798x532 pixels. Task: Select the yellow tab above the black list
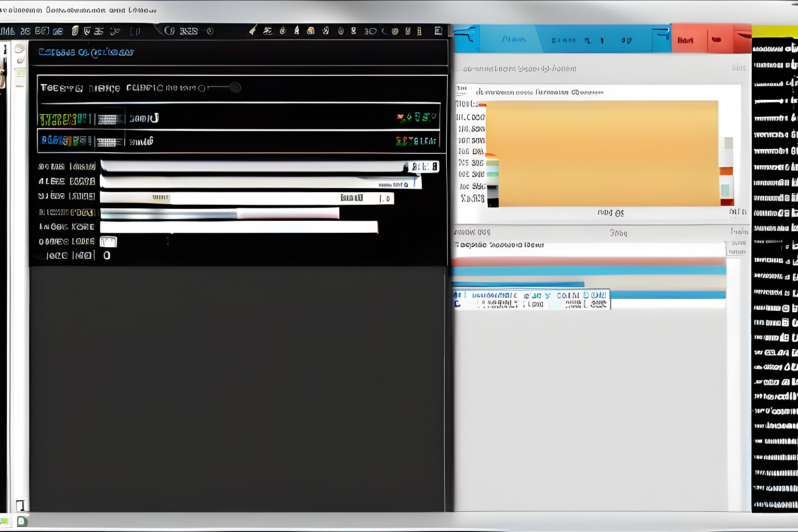click(775, 31)
